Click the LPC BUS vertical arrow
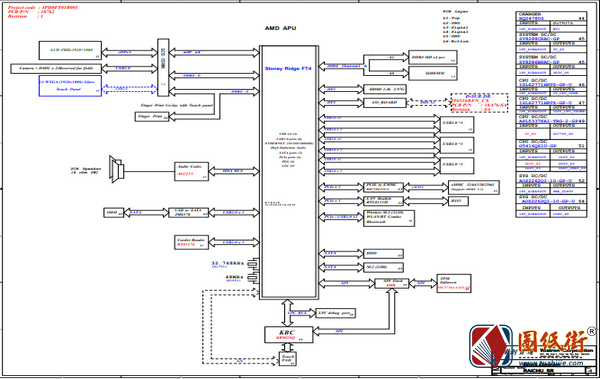The width and height of the screenshot is (600, 379). 287,313
